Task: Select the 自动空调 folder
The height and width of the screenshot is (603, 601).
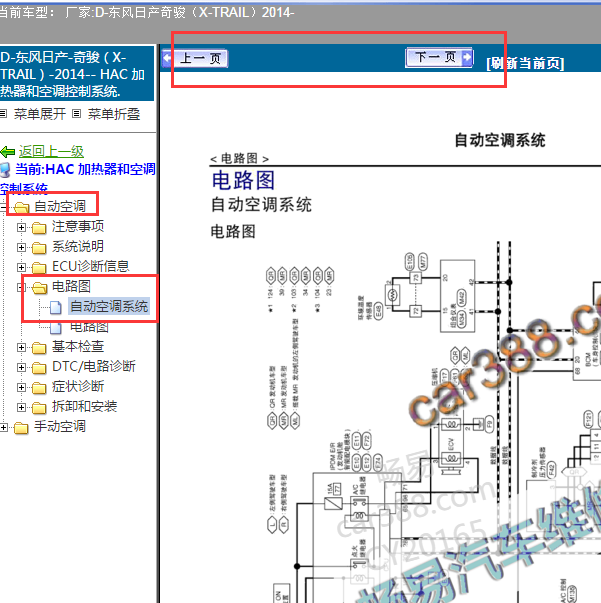Action: tap(60, 206)
